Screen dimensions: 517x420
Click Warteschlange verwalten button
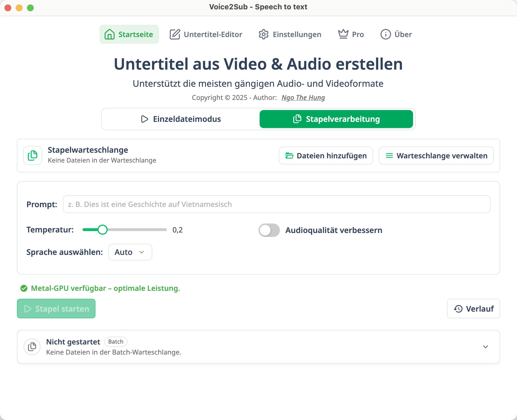pos(436,156)
